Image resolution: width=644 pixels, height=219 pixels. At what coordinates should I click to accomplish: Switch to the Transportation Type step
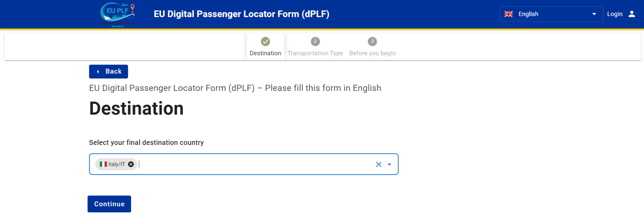point(315,53)
